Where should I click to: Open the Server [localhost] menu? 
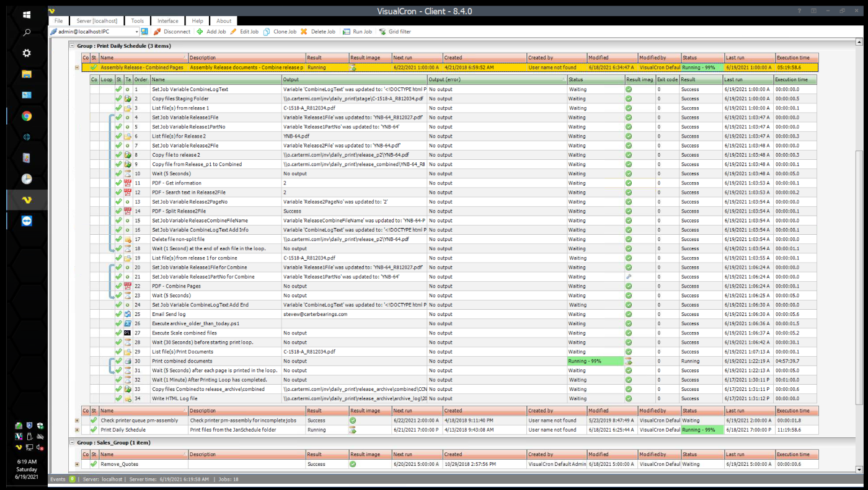point(97,21)
